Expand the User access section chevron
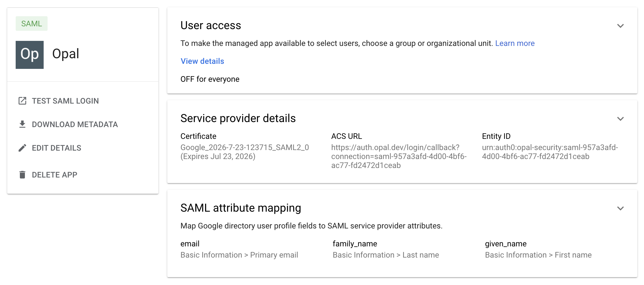 coord(621,26)
